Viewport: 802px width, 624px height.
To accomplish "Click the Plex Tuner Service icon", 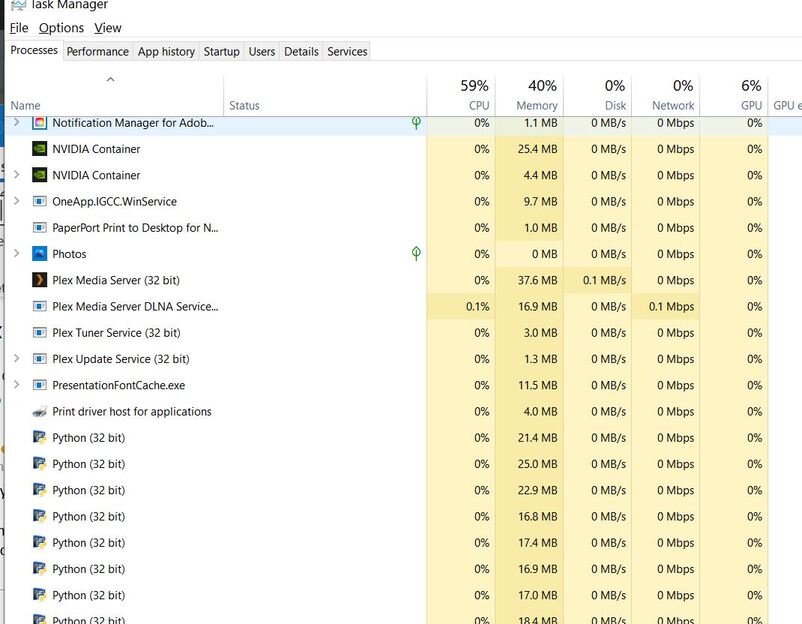I will click(39, 332).
